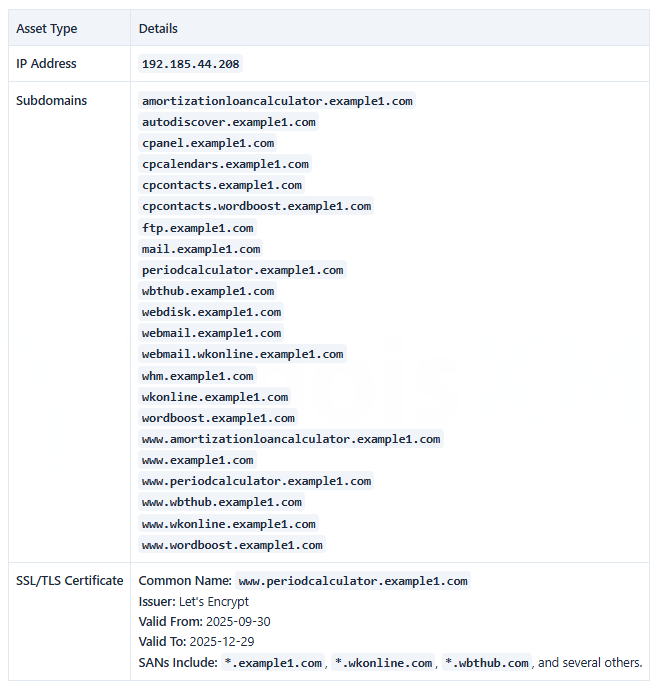Click cpcontacts.wordboost.example1.com subdomain

[256, 206]
